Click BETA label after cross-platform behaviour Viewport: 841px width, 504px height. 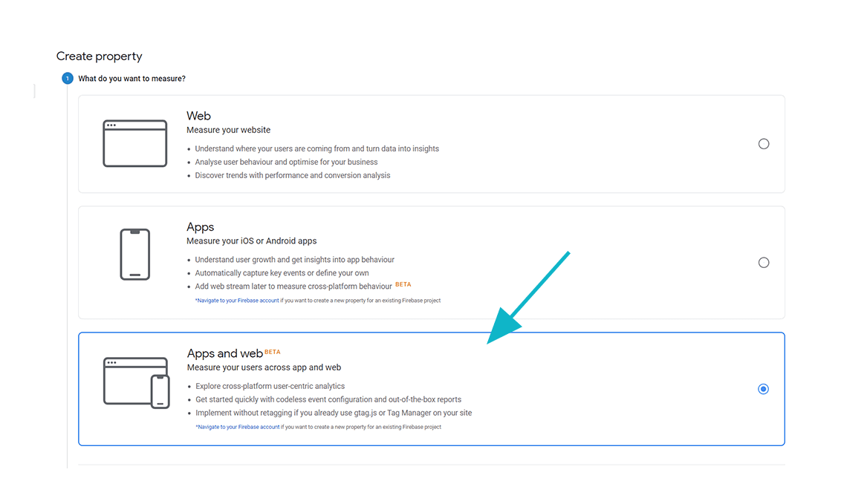[403, 284]
